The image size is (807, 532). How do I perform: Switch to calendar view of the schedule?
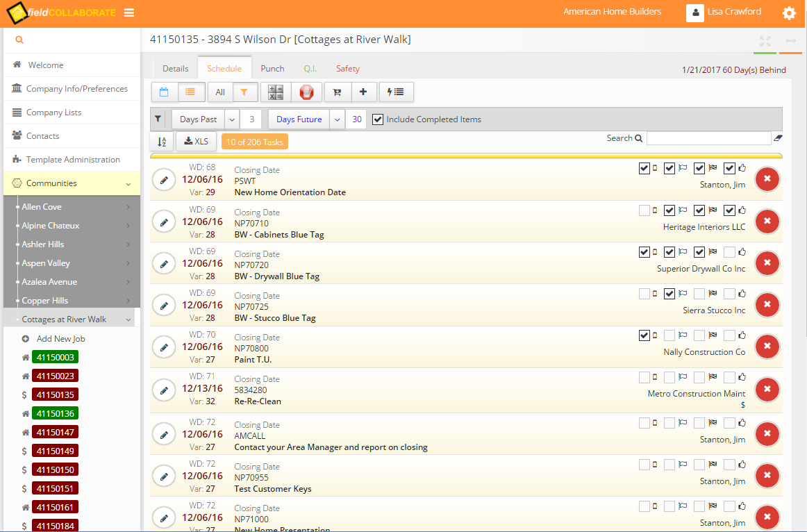coord(164,92)
